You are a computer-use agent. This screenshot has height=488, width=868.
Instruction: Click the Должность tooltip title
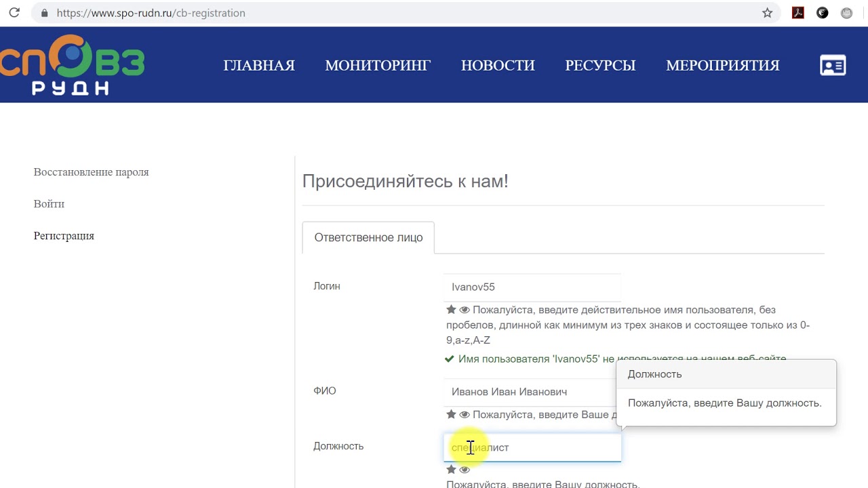654,374
